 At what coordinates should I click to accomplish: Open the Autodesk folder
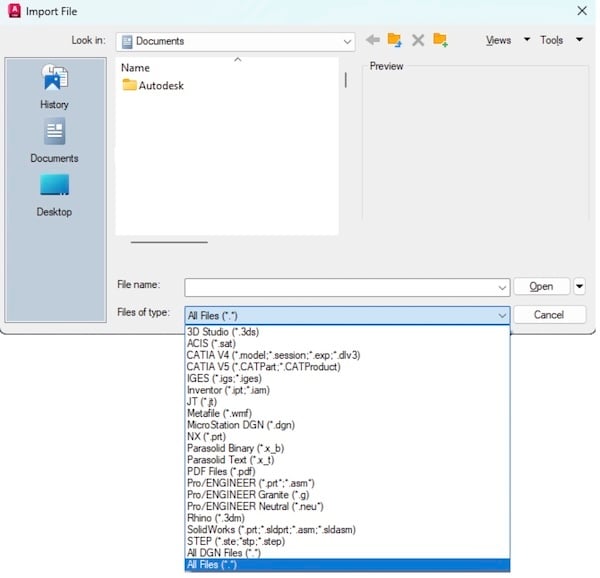coord(153,85)
